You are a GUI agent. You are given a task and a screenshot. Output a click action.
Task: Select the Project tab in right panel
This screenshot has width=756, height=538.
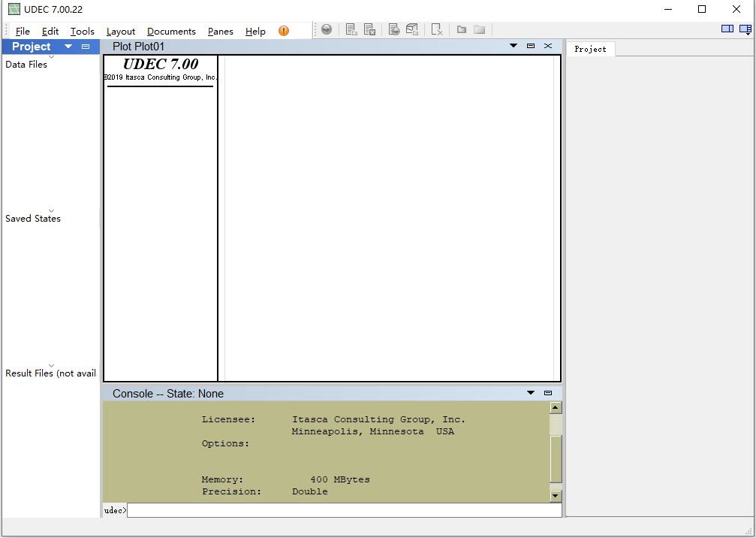(x=590, y=49)
